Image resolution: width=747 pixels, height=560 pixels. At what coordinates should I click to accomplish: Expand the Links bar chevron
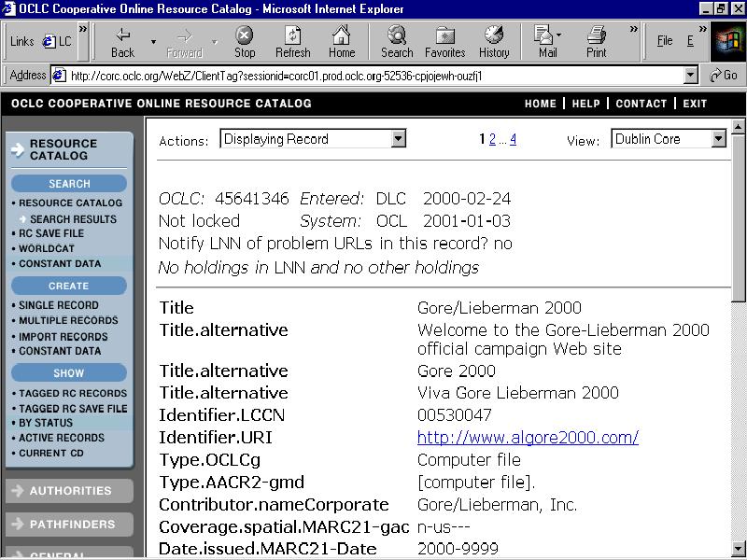pos(83,30)
